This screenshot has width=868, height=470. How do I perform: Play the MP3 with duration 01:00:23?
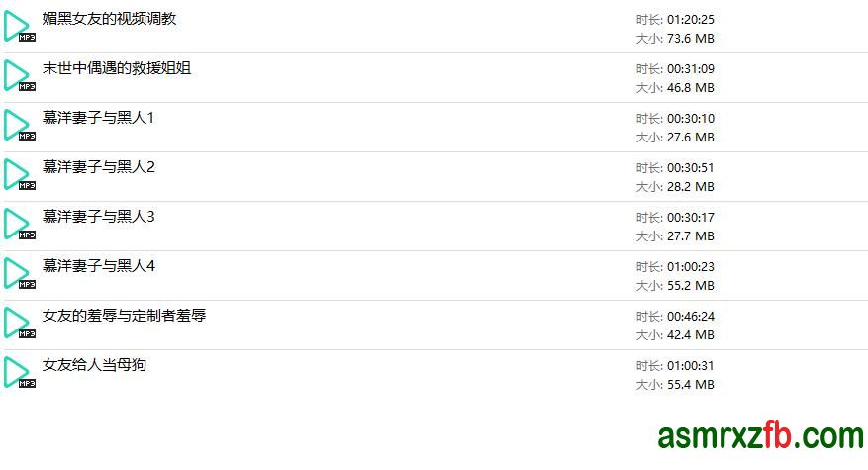point(19,273)
